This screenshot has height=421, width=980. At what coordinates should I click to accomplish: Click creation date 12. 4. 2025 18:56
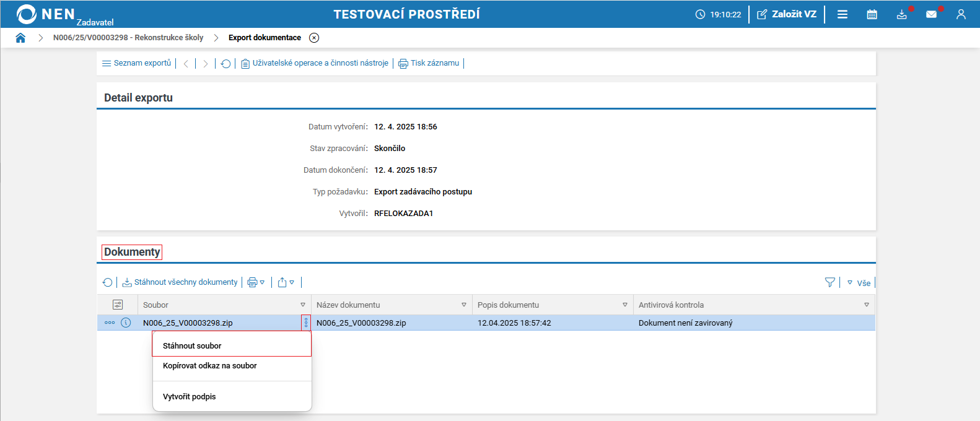406,127
